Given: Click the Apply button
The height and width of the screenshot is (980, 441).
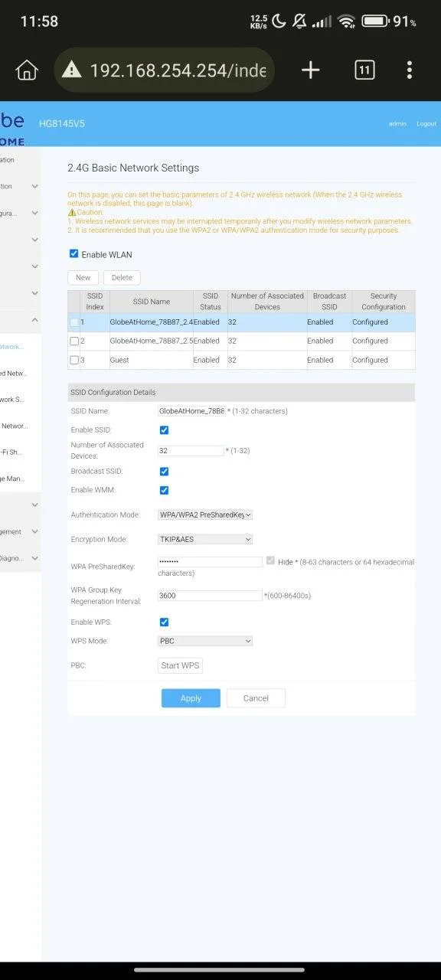Looking at the screenshot, I should [x=191, y=698].
